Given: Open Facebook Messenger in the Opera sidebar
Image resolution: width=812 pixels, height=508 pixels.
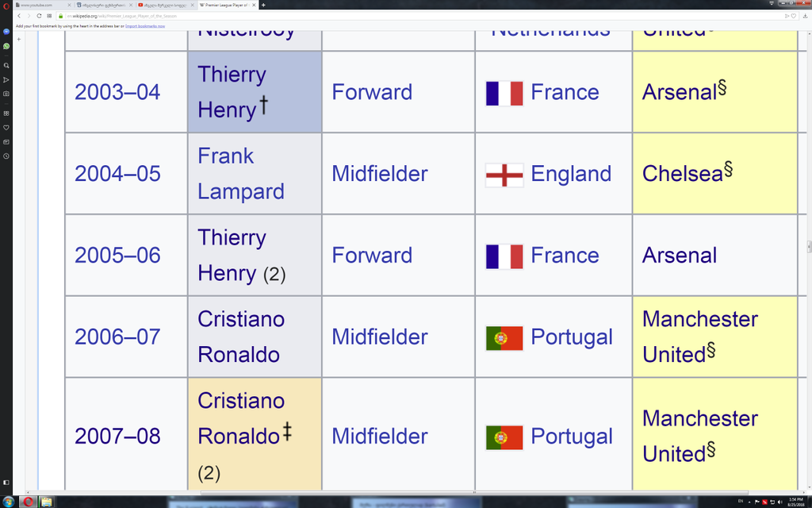Looking at the screenshot, I should pos(6,32).
